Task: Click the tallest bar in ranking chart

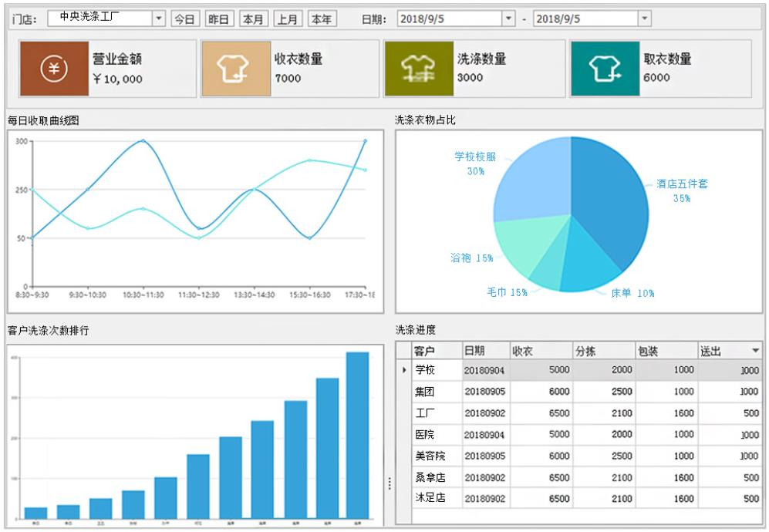Action: (x=357, y=434)
